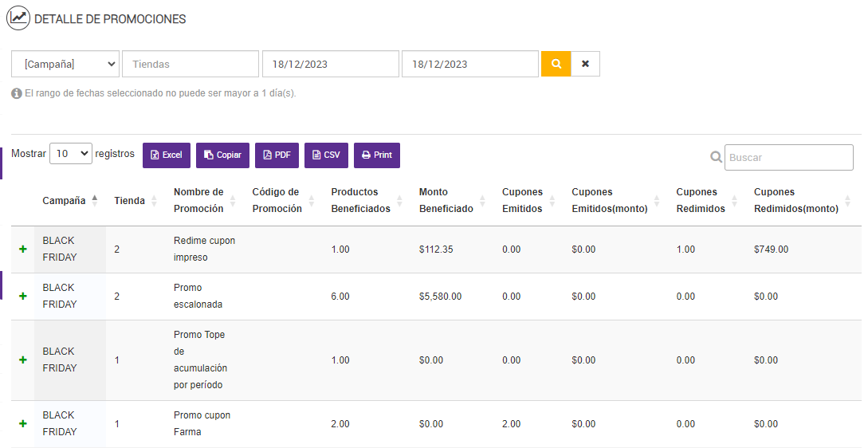The width and height of the screenshot is (868, 448).
Task: Click the X clear filters button
Action: coord(585,64)
